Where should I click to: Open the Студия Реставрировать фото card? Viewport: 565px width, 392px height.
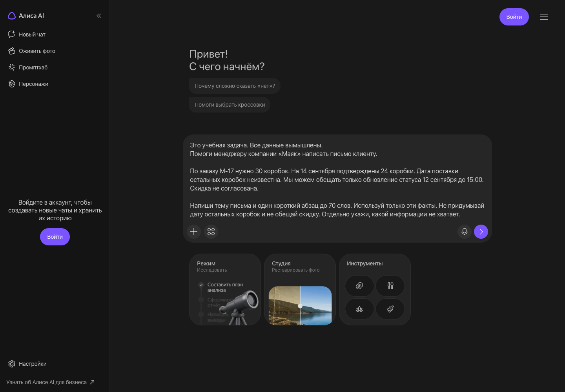pos(300,289)
